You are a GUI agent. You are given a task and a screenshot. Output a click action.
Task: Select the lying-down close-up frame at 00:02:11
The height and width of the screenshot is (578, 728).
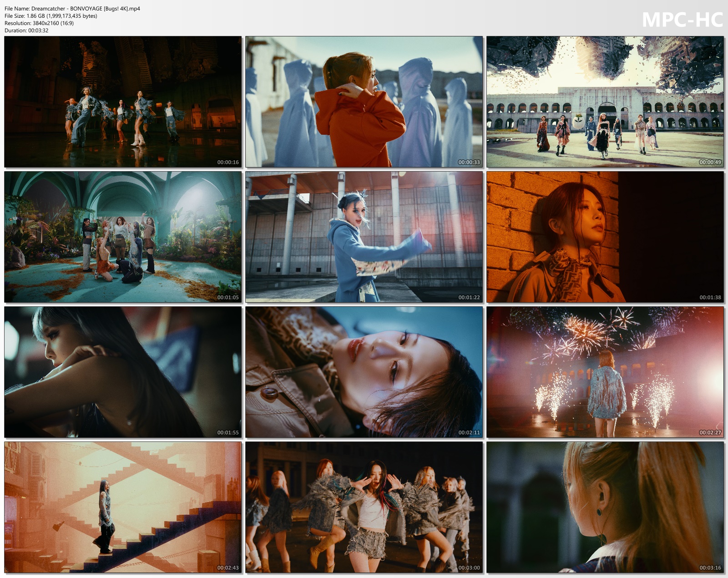(x=364, y=372)
